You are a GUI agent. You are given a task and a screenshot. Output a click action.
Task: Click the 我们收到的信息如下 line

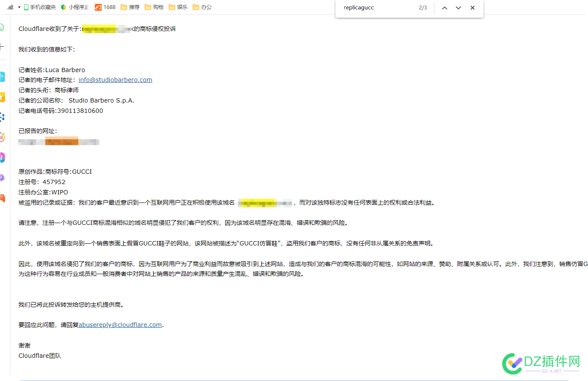47,49
